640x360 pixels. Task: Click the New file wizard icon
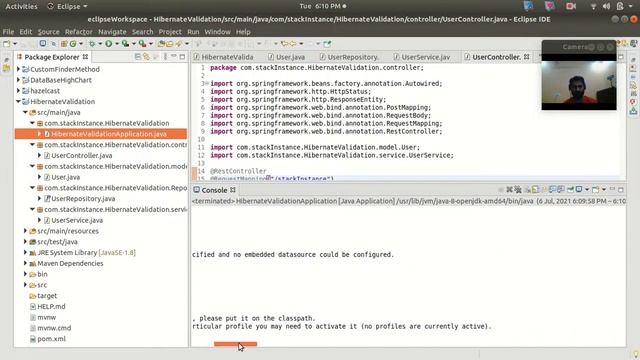coord(7,44)
